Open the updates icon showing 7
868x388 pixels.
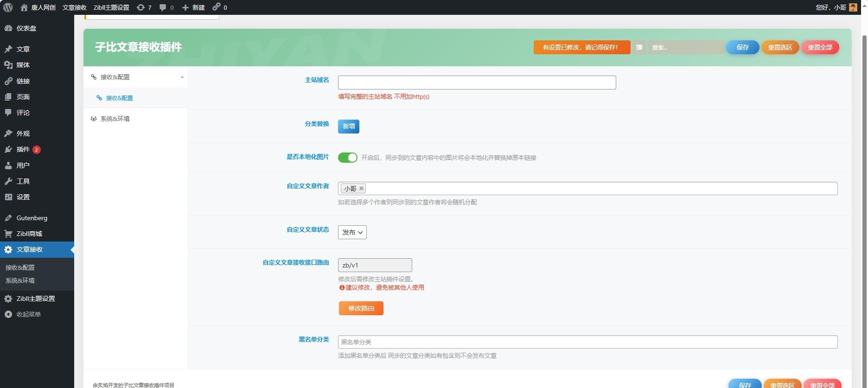coord(144,7)
